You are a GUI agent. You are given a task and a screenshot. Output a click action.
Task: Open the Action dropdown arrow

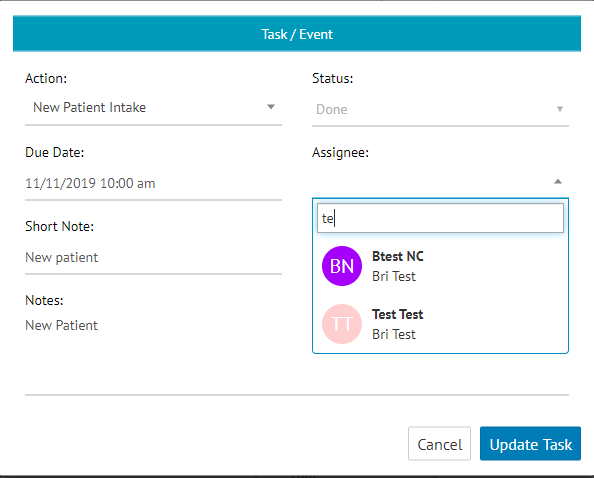[270, 107]
